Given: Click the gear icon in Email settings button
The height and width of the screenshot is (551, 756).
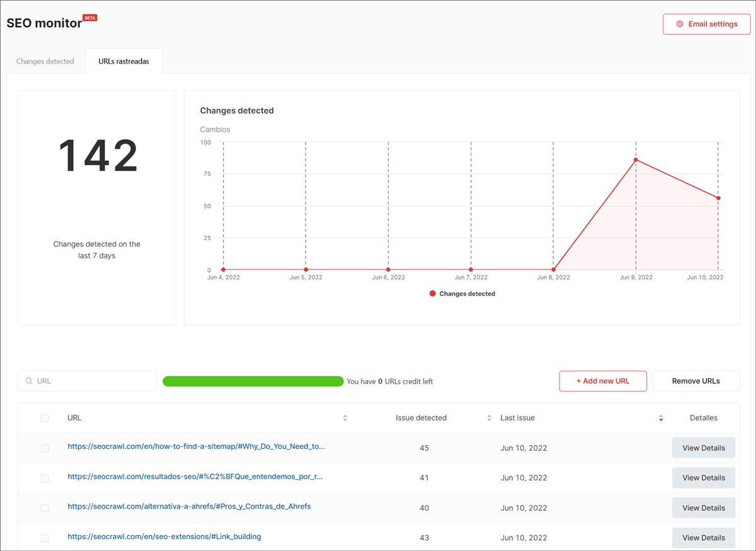Looking at the screenshot, I should (679, 23).
